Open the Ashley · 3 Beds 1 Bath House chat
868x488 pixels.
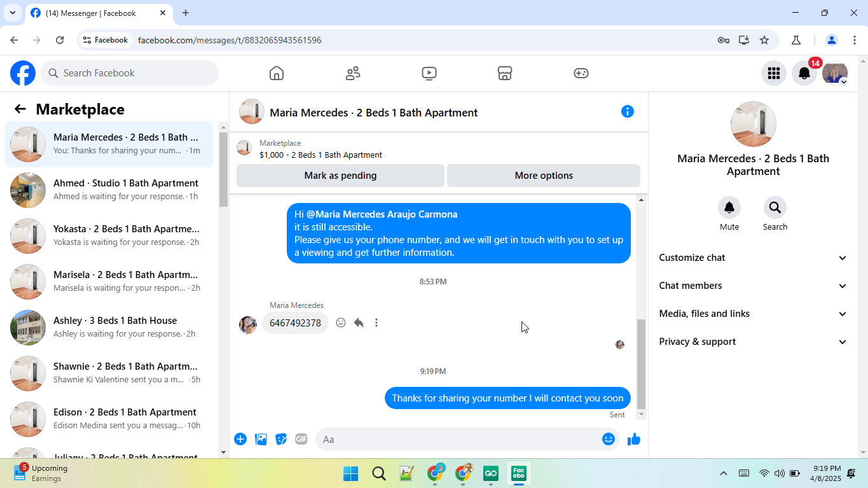pos(109,328)
